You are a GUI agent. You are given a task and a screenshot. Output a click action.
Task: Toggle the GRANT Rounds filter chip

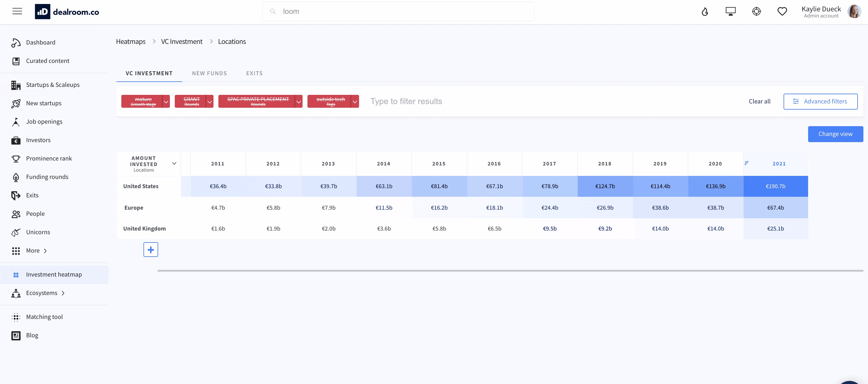(x=190, y=101)
